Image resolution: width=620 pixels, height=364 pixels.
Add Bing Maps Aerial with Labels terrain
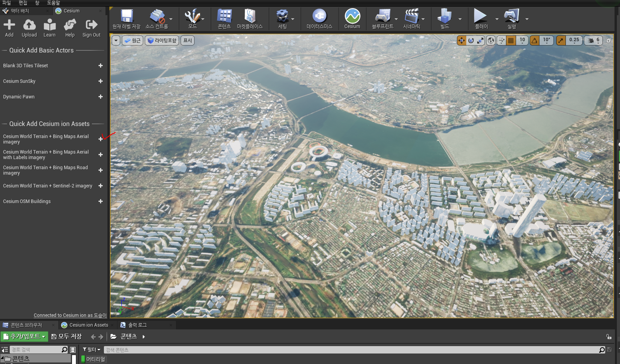(100, 155)
